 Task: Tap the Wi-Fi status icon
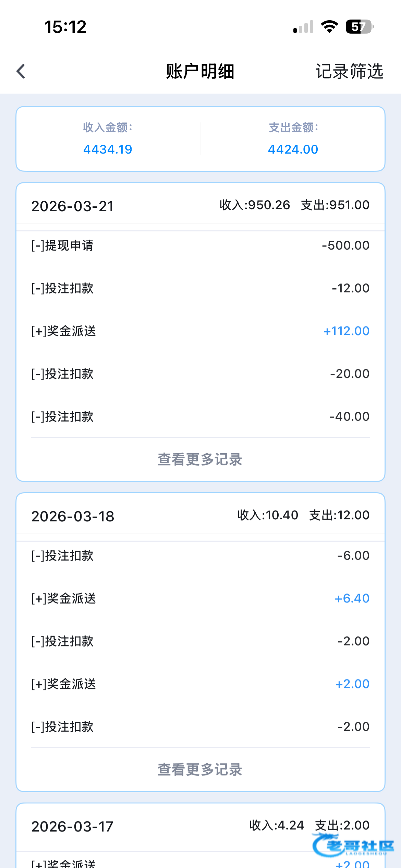(x=329, y=26)
